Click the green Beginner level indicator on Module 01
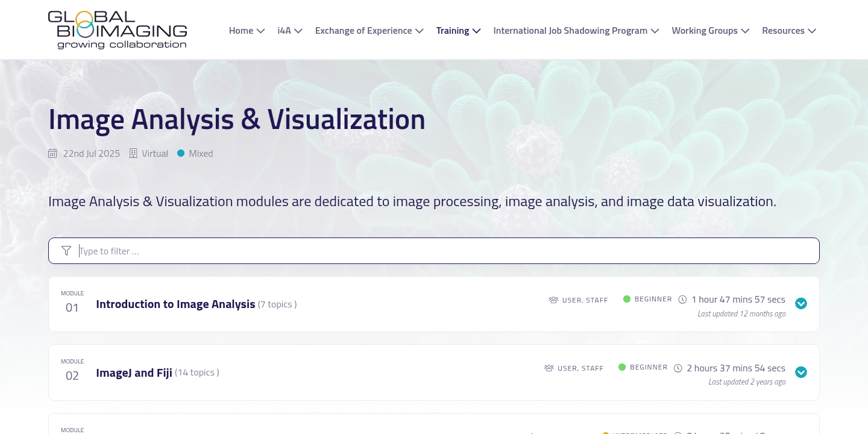Image resolution: width=868 pixels, height=434 pixels. click(627, 298)
